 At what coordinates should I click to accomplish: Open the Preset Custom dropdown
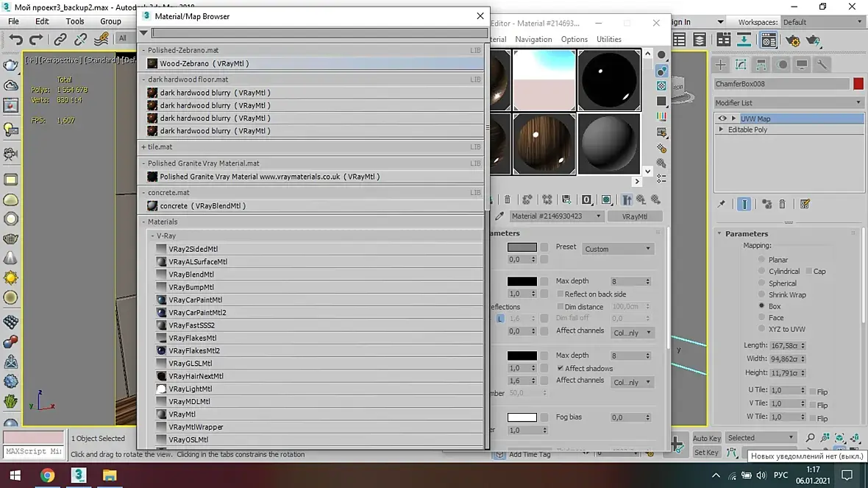point(617,249)
